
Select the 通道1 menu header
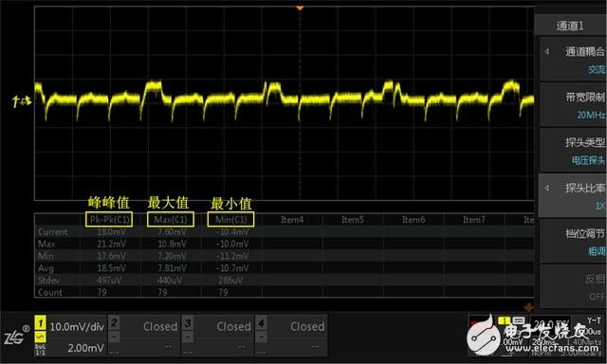point(570,26)
